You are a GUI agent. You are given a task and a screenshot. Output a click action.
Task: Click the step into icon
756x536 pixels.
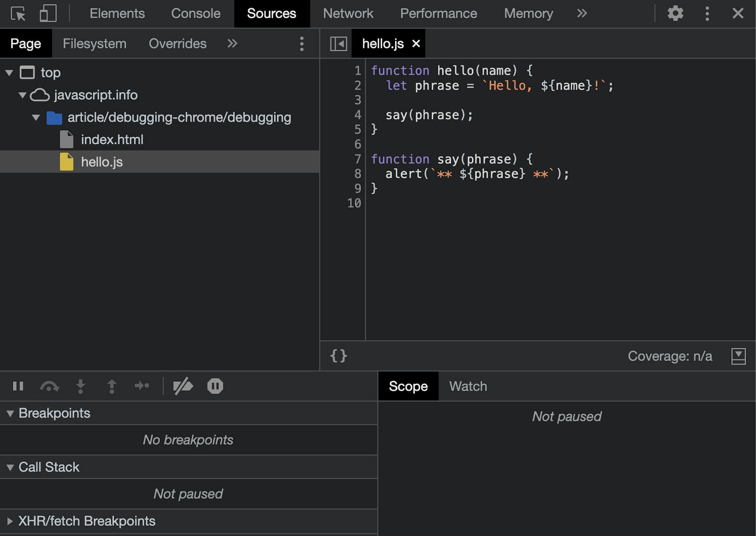point(80,386)
